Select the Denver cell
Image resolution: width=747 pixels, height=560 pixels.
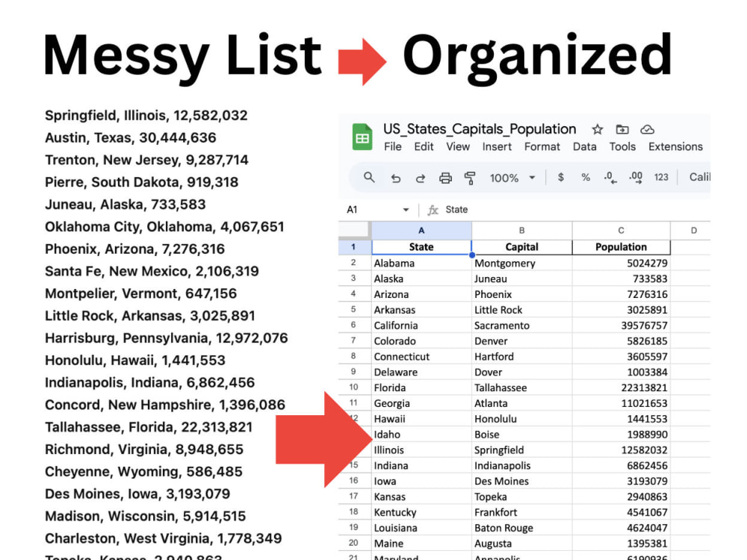pos(521,341)
